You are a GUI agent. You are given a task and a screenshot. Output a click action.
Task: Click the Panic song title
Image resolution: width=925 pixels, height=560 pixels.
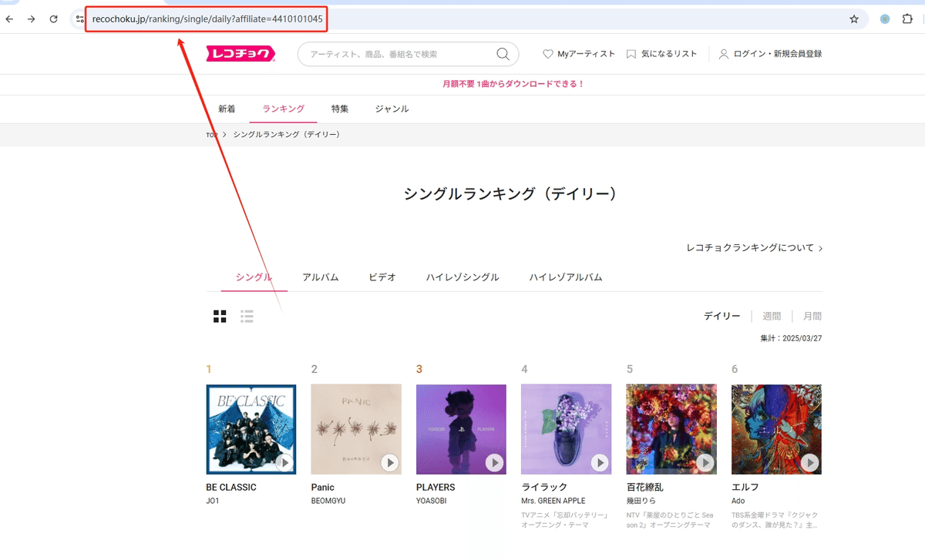point(323,487)
